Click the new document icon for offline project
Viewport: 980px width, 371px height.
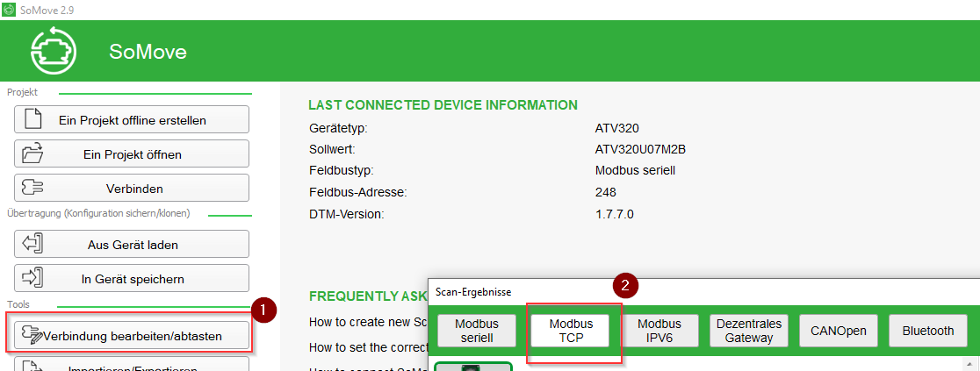[33, 118]
